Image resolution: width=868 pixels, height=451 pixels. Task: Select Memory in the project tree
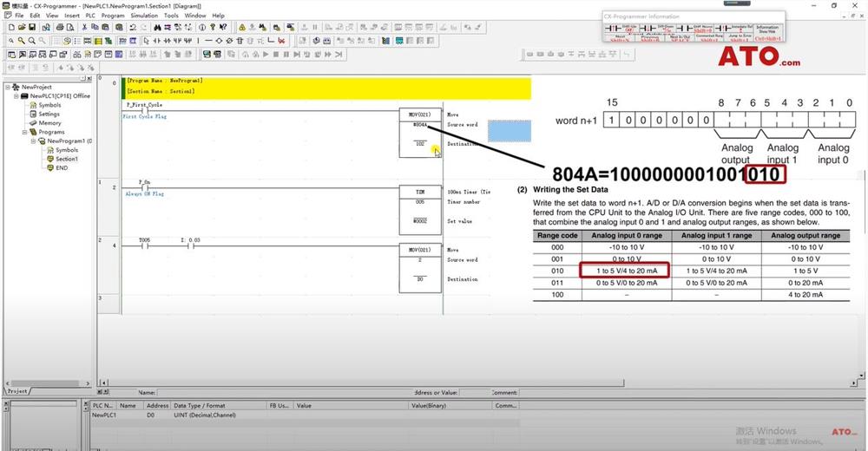click(x=49, y=123)
